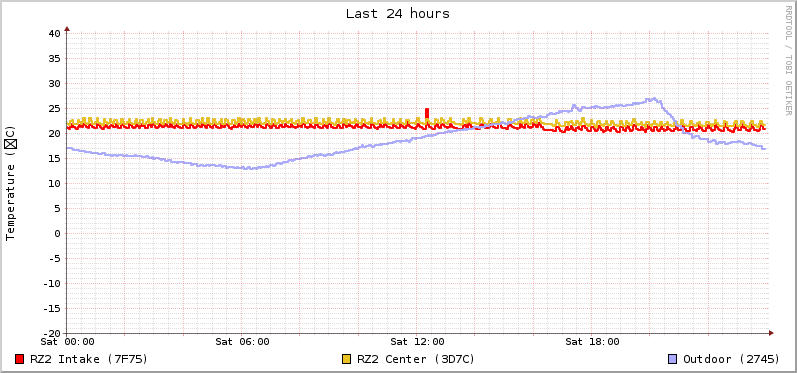
Task: Click the Temperature y-axis title
Action: 11,183
